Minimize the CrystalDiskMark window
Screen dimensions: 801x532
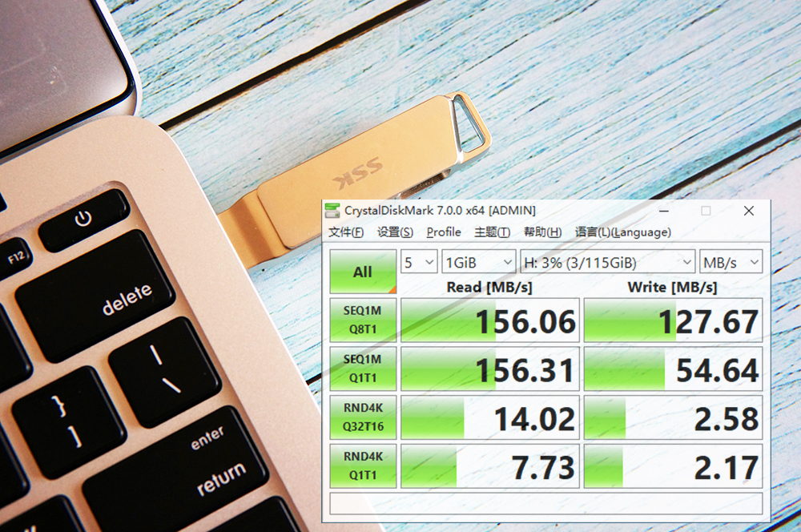click(x=663, y=211)
